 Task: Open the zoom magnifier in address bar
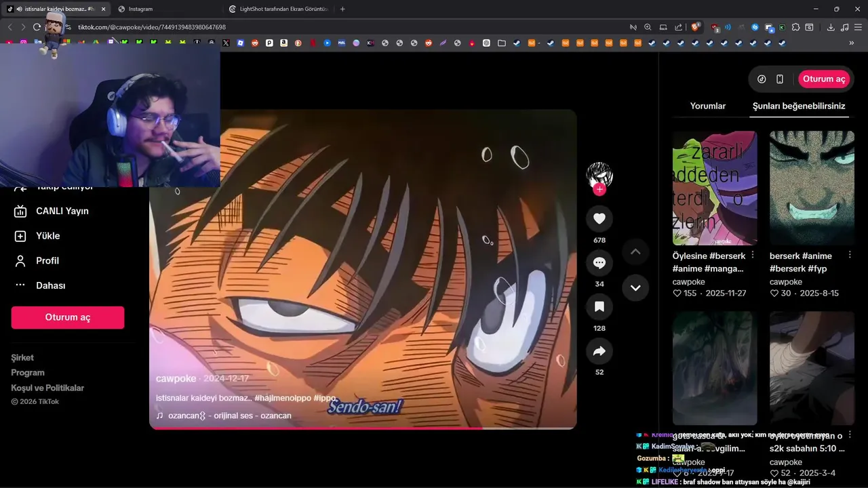(648, 27)
